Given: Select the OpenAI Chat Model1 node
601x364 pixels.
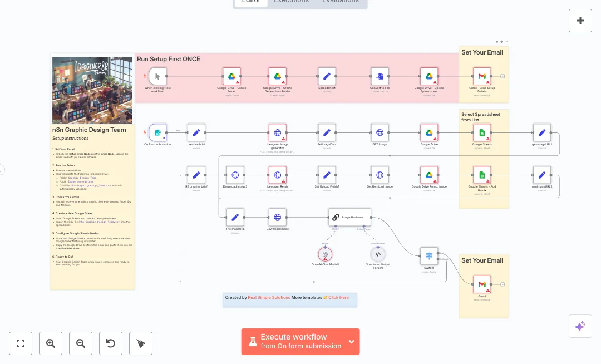Looking at the screenshot, I should (x=325, y=254).
